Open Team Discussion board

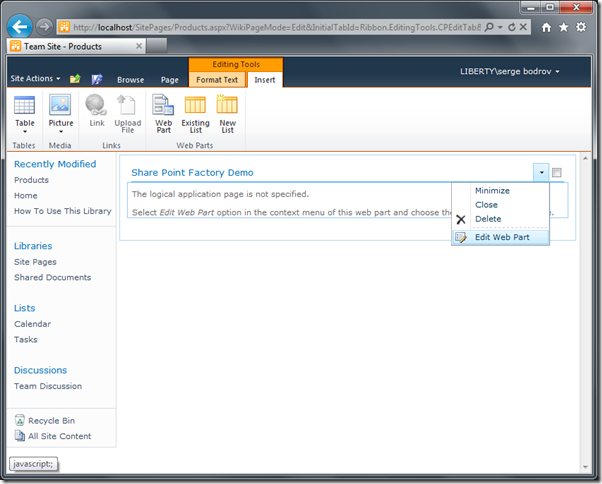(x=48, y=386)
